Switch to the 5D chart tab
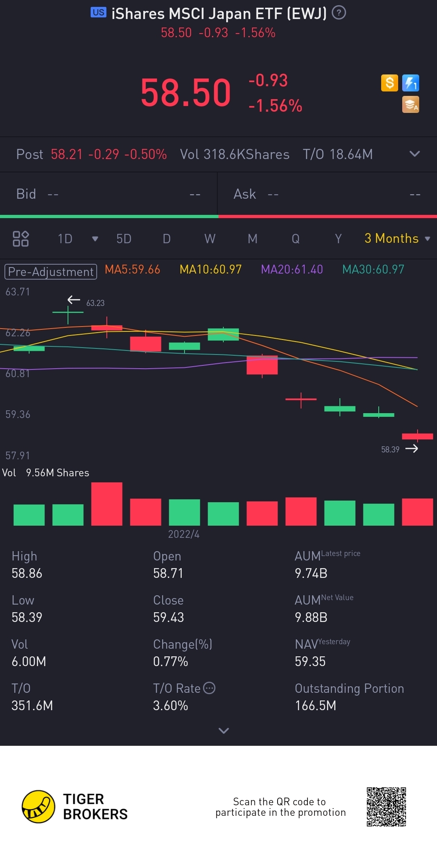437x868 pixels. pyautogui.click(x=124, y=239)
